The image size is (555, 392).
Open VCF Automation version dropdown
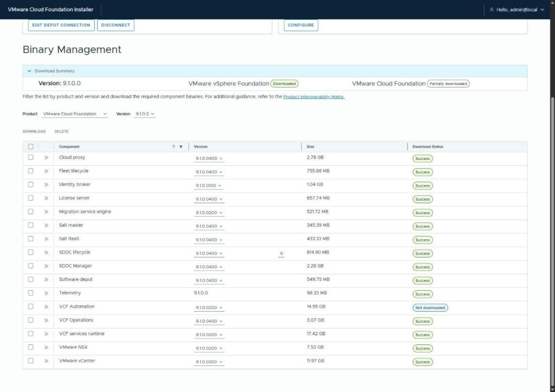click(x=209, y=308)
